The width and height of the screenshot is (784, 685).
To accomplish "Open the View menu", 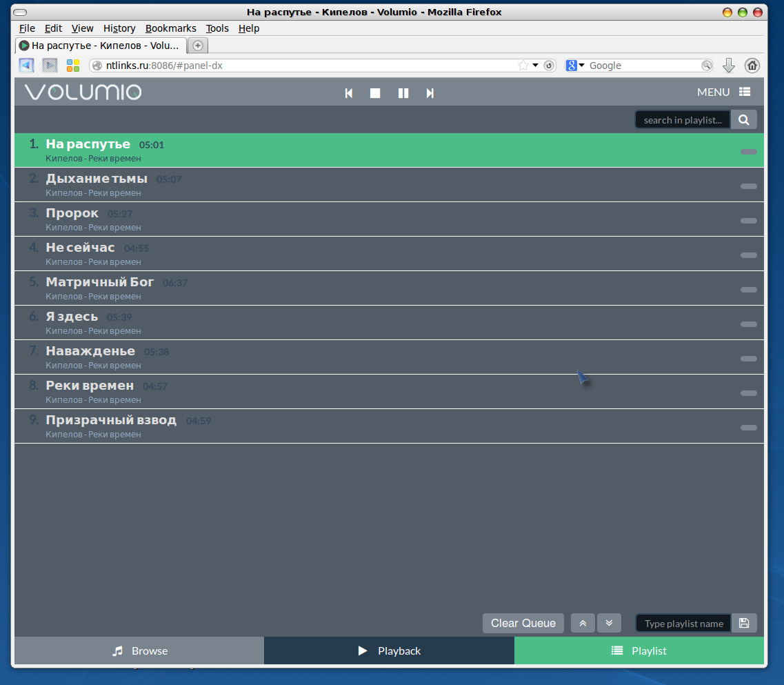I will point(82,28).
